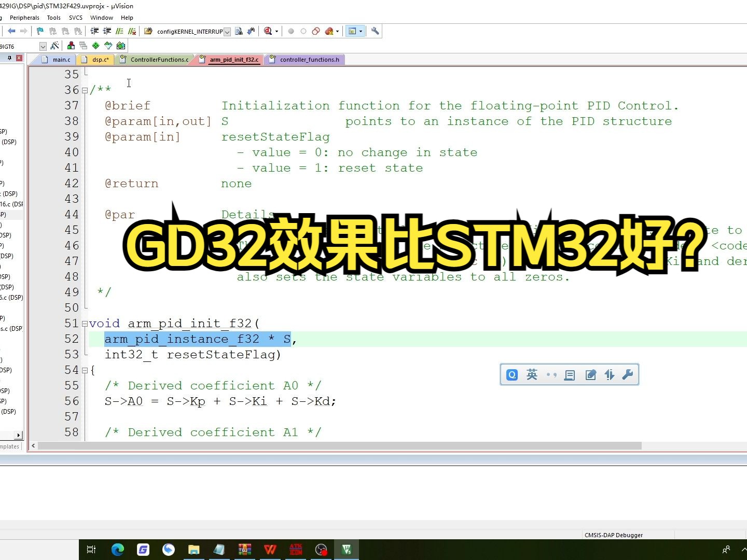Click the find text input field
Image resolution: width=747 pixels, height=560 pixels.
pyautogui.click(x=189, y=32)
